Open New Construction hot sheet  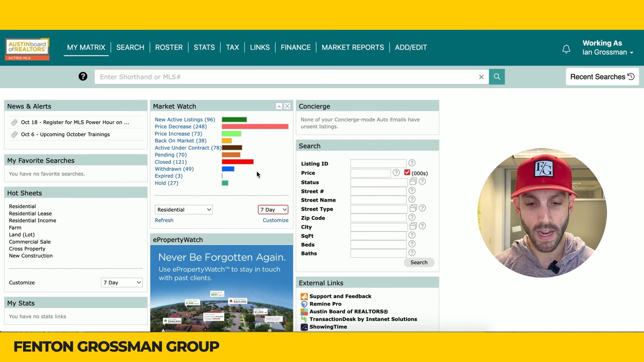pos(31,256)
